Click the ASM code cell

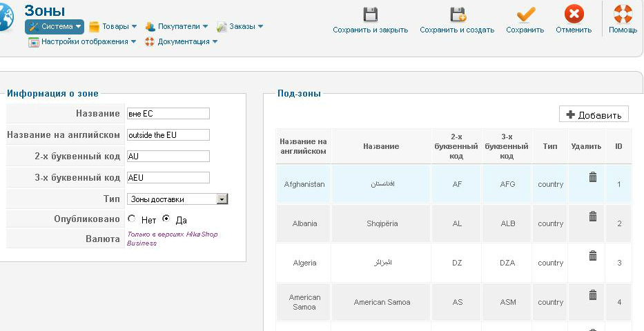click(x=507, y=302)
